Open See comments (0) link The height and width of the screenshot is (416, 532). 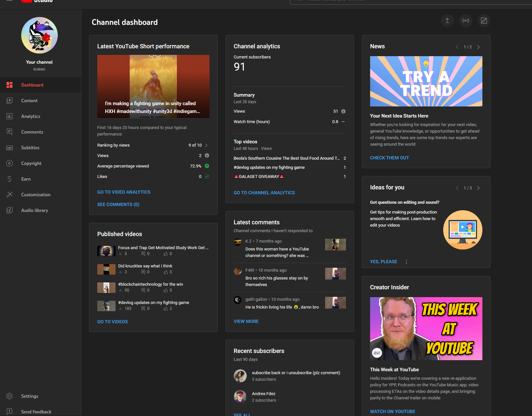coord(118,204)
